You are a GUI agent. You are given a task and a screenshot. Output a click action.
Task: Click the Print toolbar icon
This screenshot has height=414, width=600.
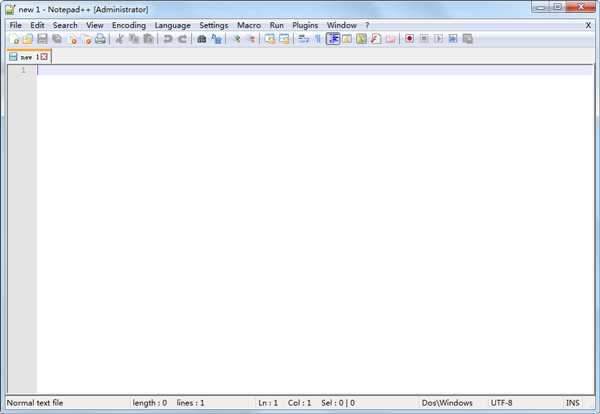point(100,39)
